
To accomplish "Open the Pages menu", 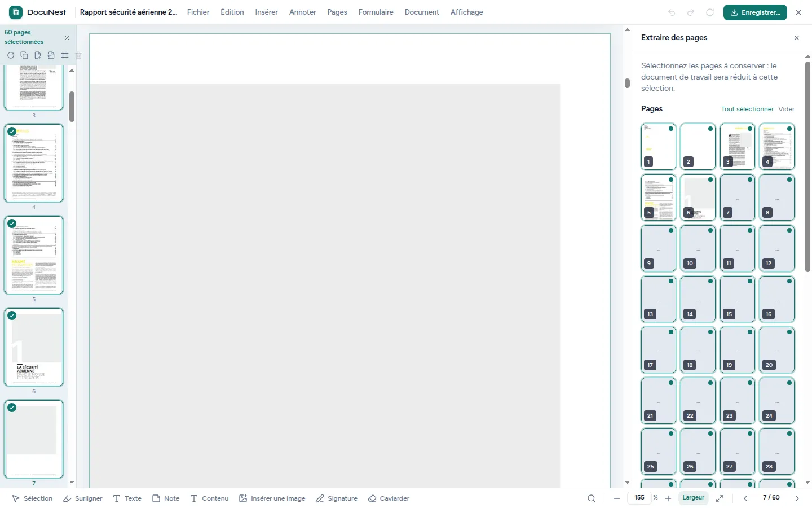I will point(337,12).
